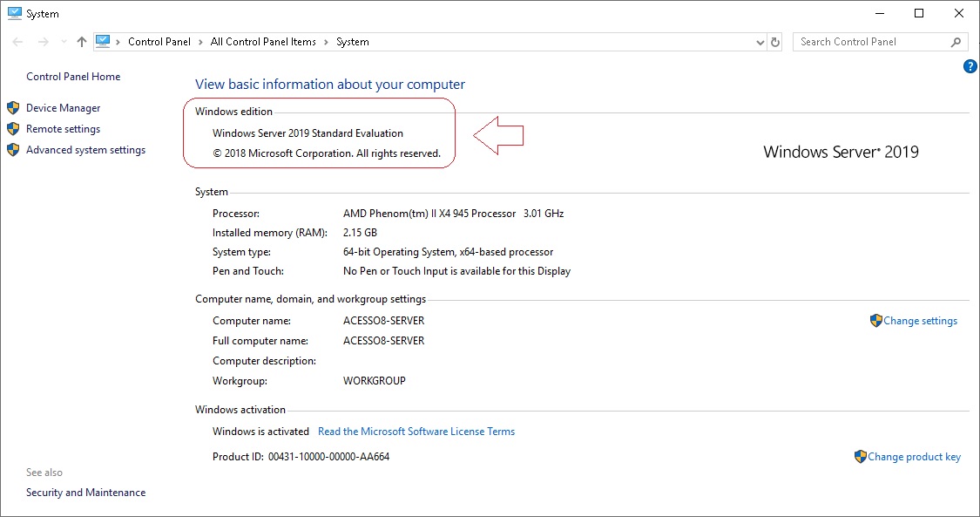980x517 pixels.
Task: Open the address bar history dropdown
Action: pyautogui.click(x=760, y=41)
